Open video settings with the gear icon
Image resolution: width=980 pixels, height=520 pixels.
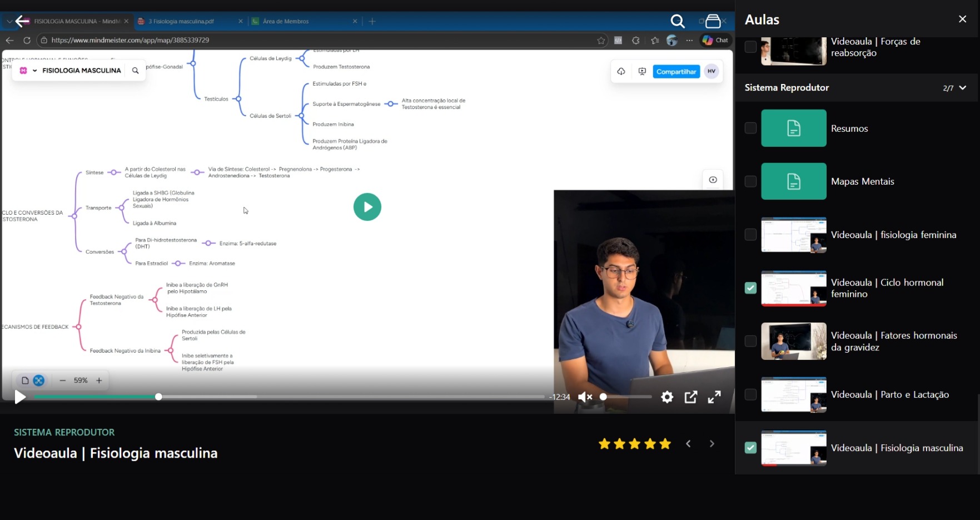click(x=667, y=397)
